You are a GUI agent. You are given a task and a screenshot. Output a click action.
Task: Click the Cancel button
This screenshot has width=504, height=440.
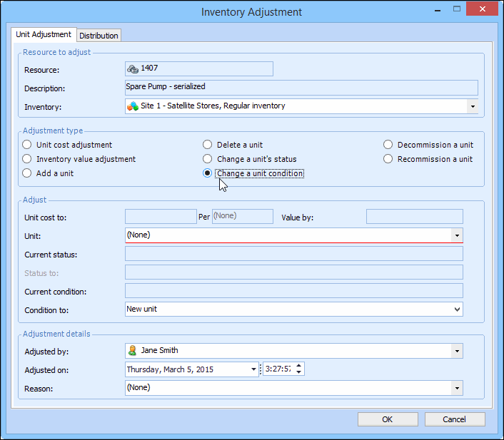[455, 419]
